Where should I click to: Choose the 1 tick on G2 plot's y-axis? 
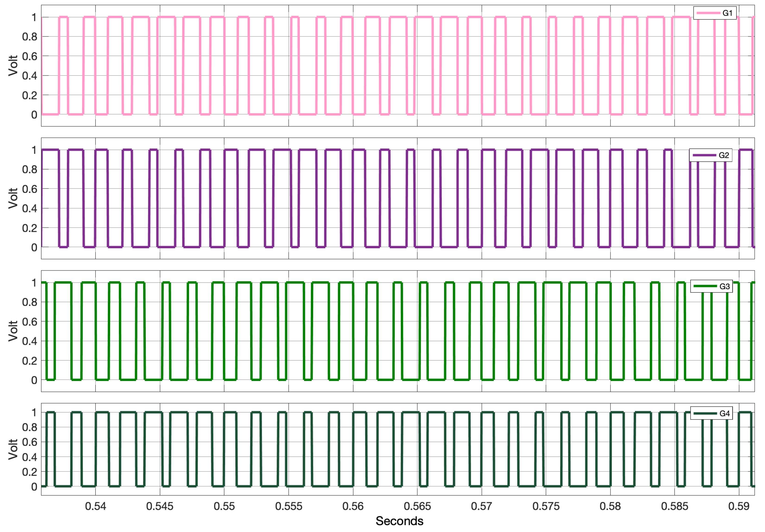pos(34,150)
